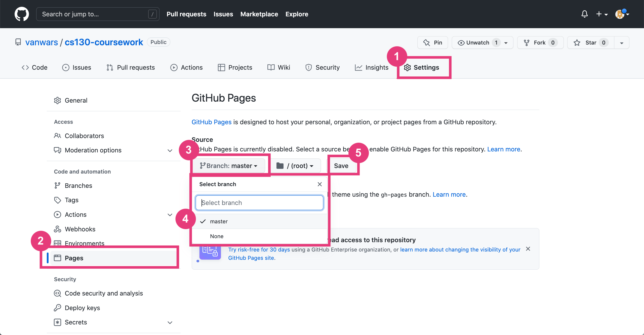Click the Pin icon button
The width and height of the screenshot is (644, 335).
click(426, 43)
